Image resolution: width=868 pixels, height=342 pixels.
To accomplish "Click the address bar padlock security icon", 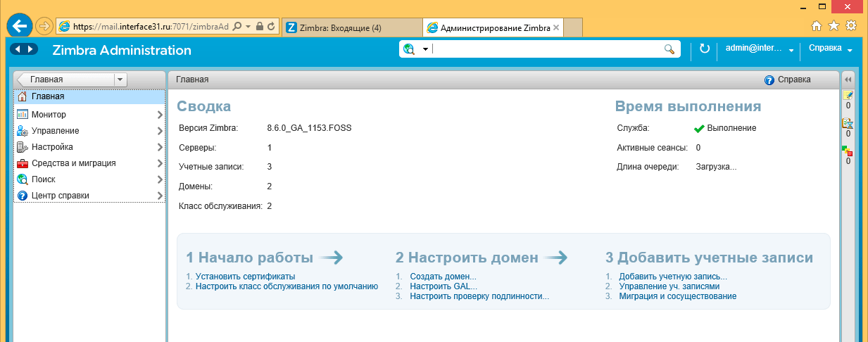I will point(259,26).
